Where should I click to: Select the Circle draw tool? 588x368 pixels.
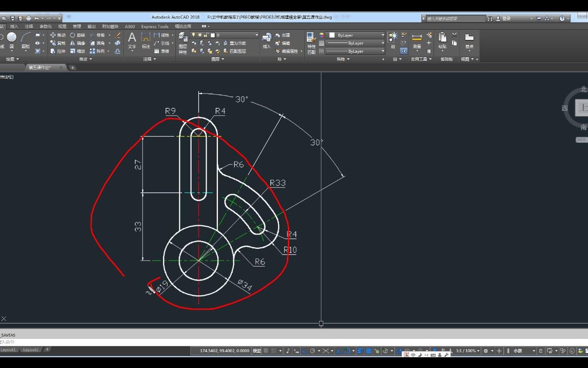tap(11, 38)
